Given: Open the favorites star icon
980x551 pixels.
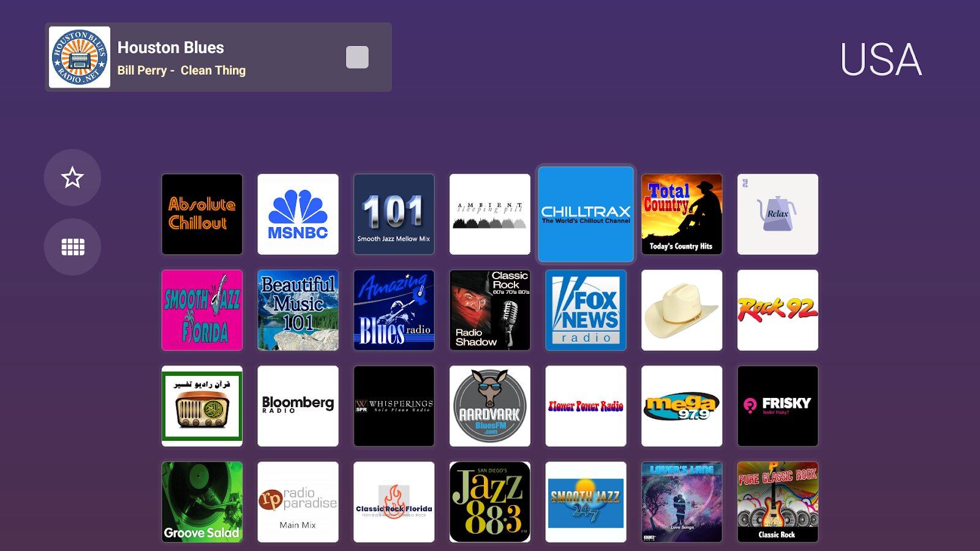Looking at the screenshot, I should click(72, 178).
